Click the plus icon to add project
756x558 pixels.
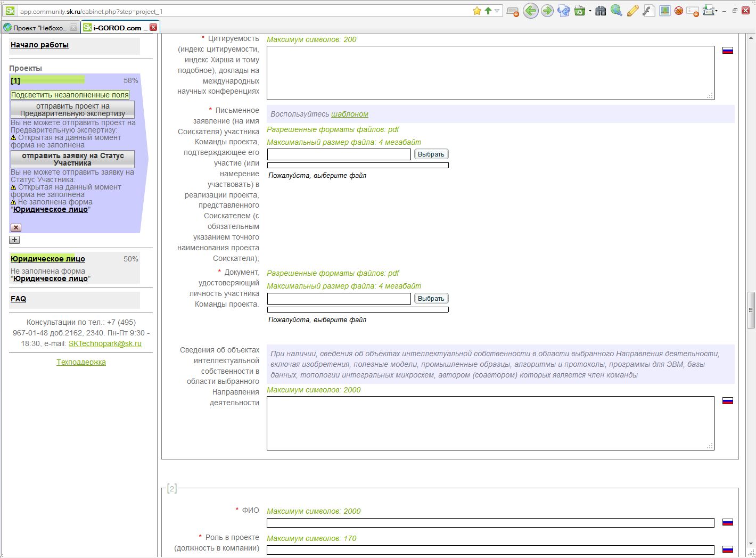click(x=14, y=240)
